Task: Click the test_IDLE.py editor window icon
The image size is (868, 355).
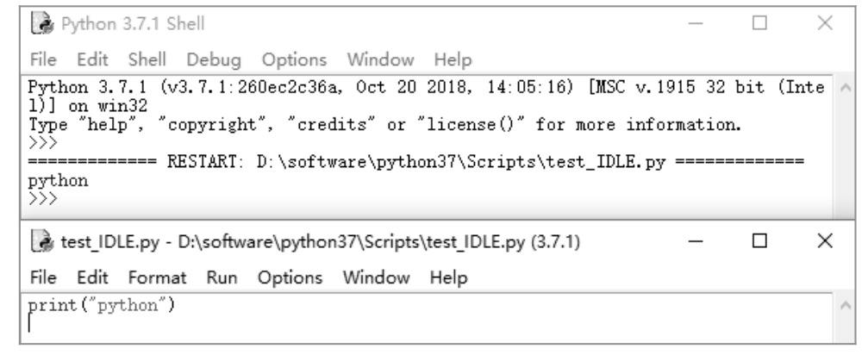Action: tap(42, 241)
